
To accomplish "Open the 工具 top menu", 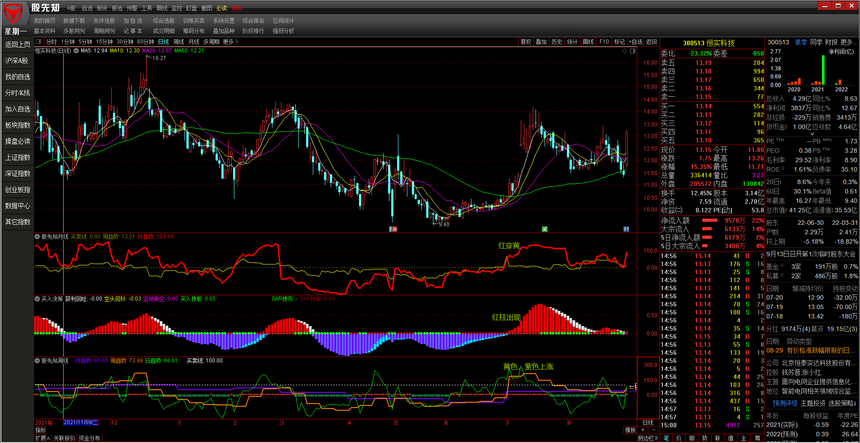I will pos(146,9).
